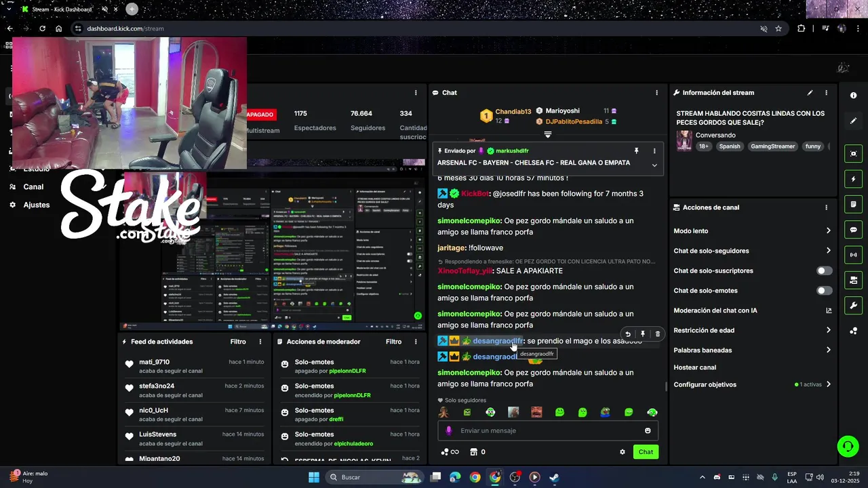
Task: Expand the pinned message chevron
Action: [654, 165]
